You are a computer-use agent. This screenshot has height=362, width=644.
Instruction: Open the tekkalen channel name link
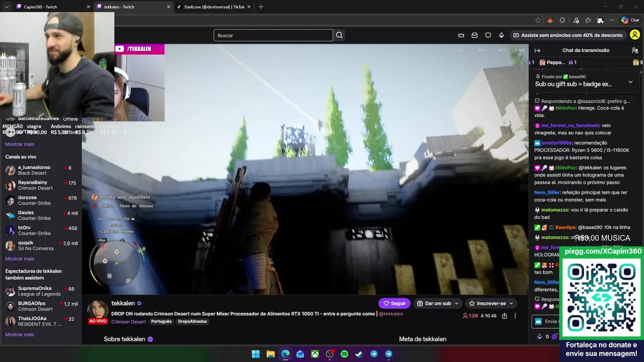point(123,303)
